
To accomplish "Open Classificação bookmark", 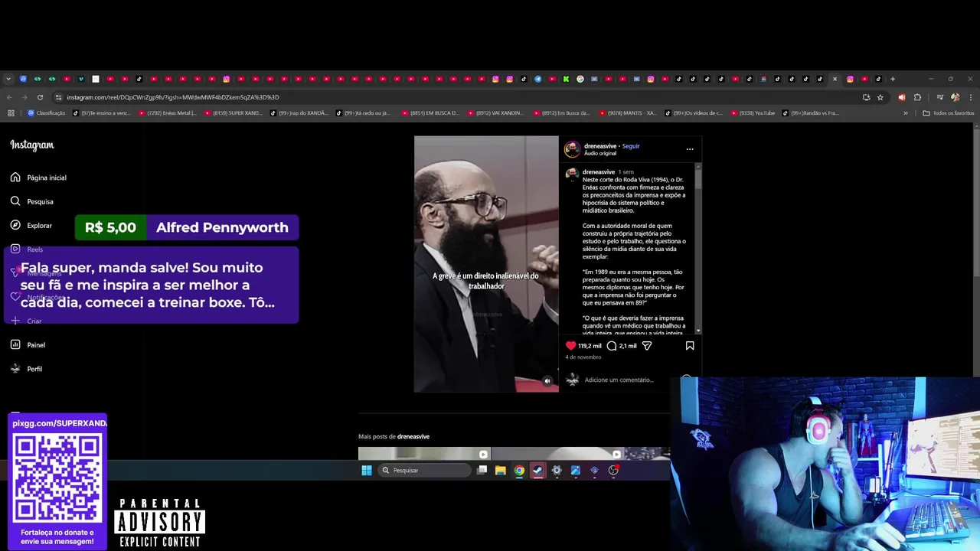I will [x=47, y=113].
